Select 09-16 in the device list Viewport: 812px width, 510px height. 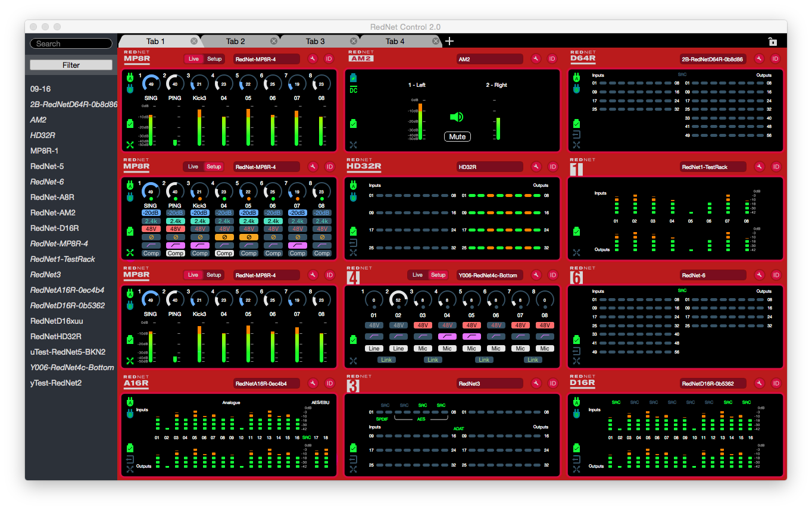click(x=40, y=89)
